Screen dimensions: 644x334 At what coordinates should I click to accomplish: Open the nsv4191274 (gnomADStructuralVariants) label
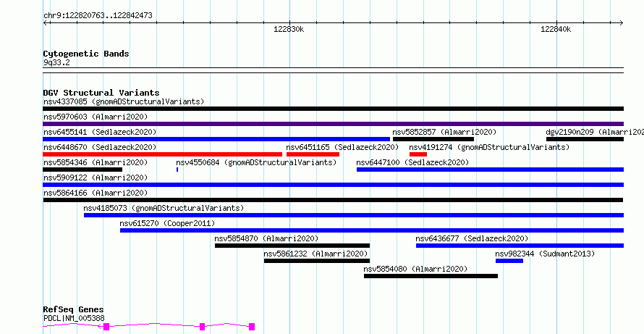pos(490,147)
